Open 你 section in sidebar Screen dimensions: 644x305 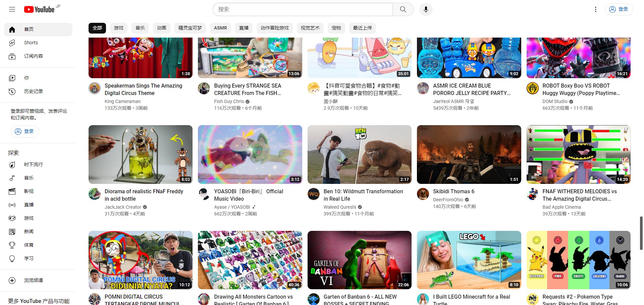click(38, 78)
